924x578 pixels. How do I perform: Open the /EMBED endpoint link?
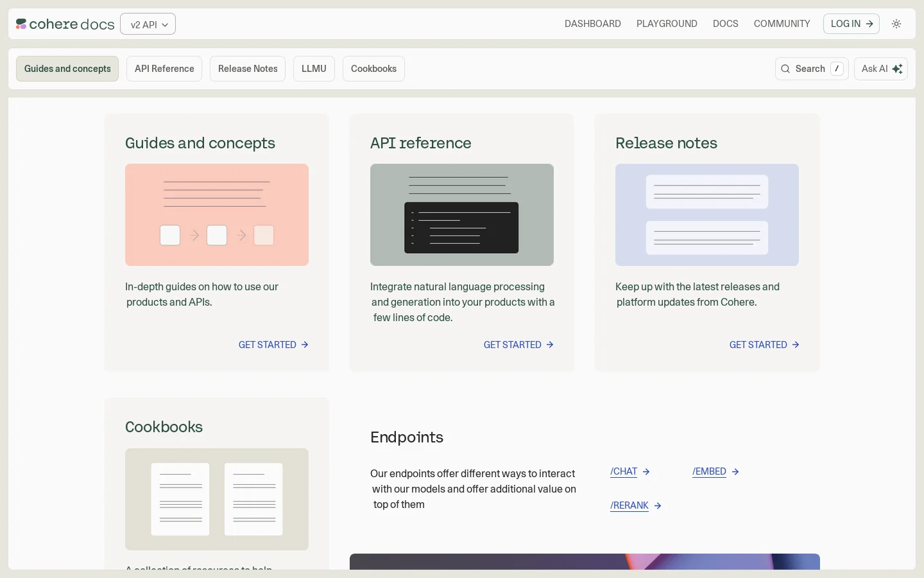pos(716,471)
